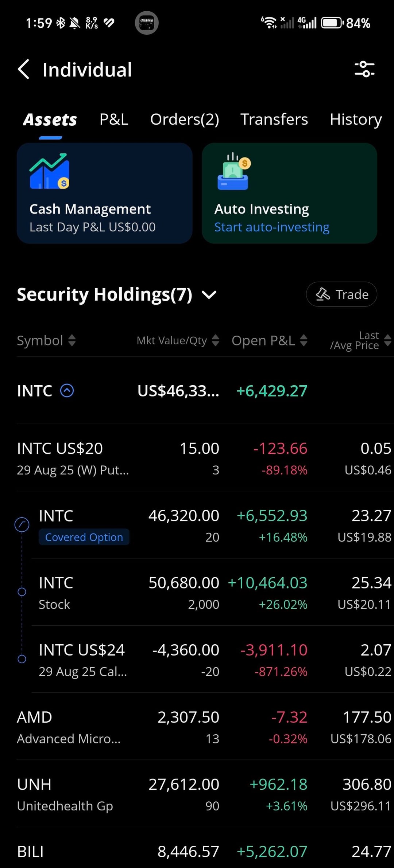Tap the covered option strategy circle icon
394x868 pixels.
click(22, 524)
